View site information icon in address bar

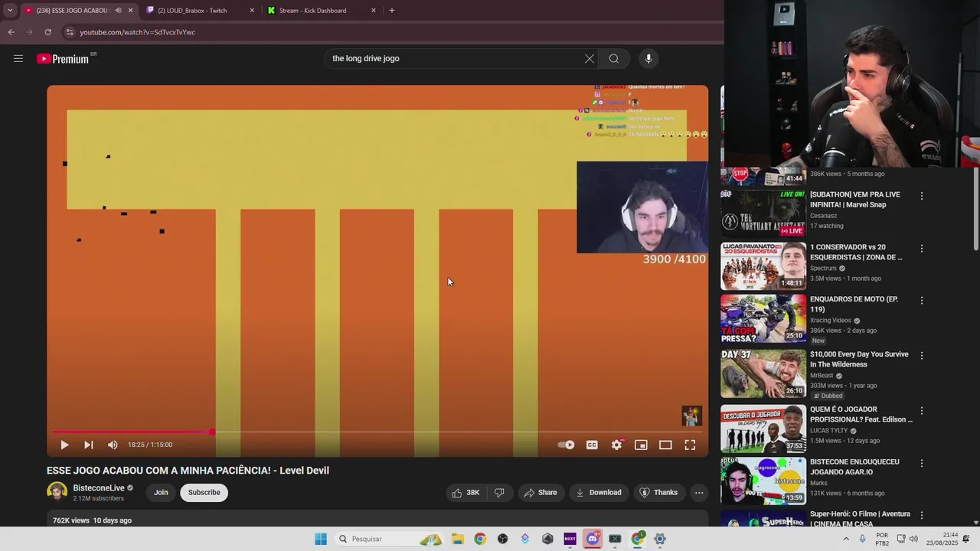(69, 32)
